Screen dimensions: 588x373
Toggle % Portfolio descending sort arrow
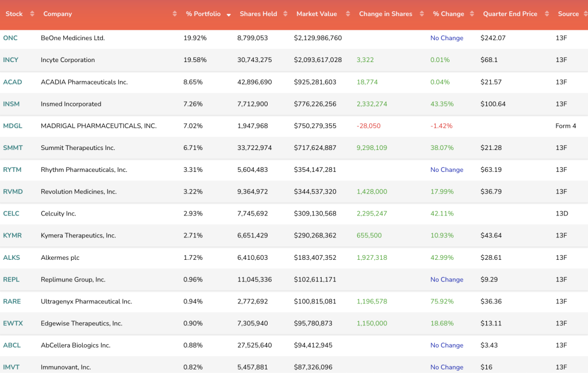coord(229,15)
